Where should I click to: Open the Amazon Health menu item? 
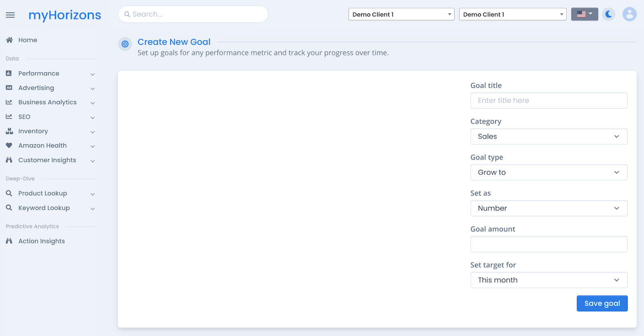tap(43, 145)
